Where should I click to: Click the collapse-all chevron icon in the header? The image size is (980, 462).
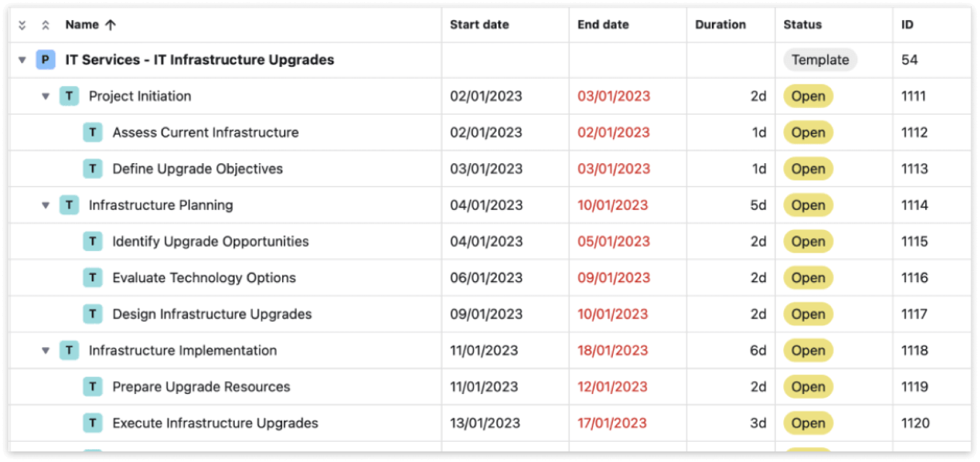tap(21, 24)
